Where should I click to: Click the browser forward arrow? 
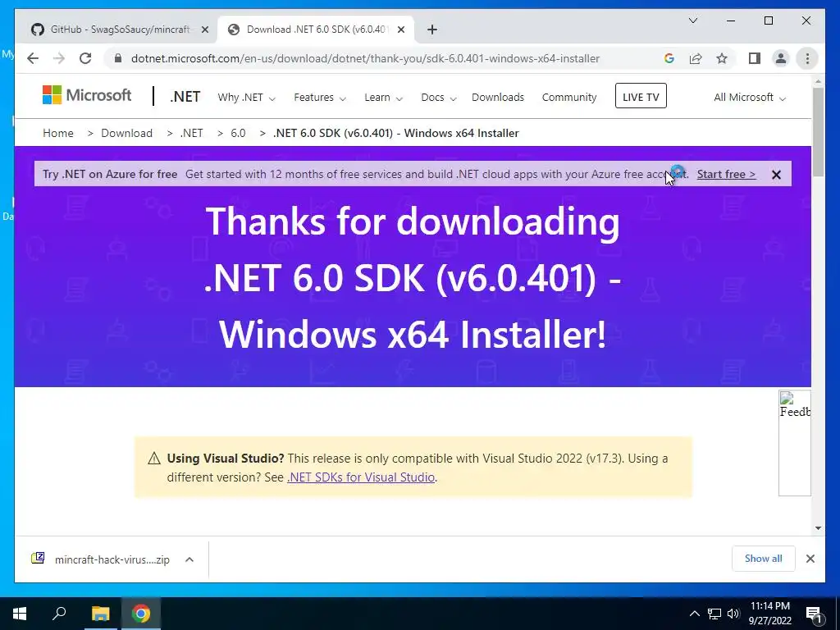pyautogui.click(x=59, y=58)
